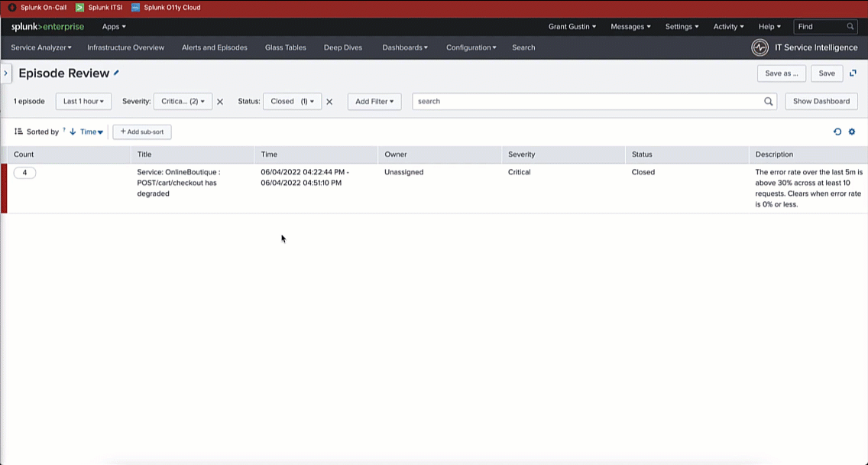Viewport: 868px width, 465px height.
Task: Go to Alerts and Episodes tab
Action: [x=214, y=47]
